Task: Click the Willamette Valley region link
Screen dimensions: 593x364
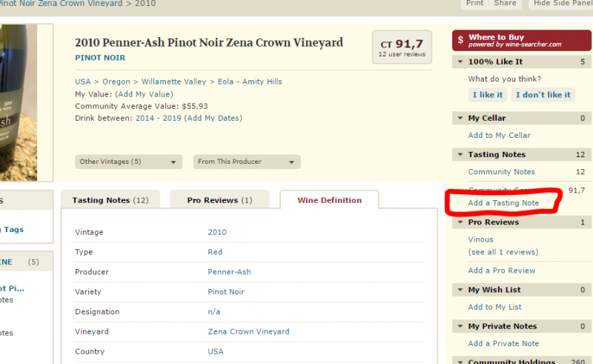Action: coord(174,82)
